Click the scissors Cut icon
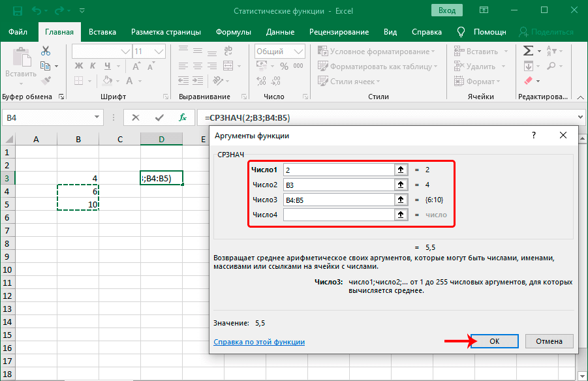588x381 pixels. pos(46,51)
